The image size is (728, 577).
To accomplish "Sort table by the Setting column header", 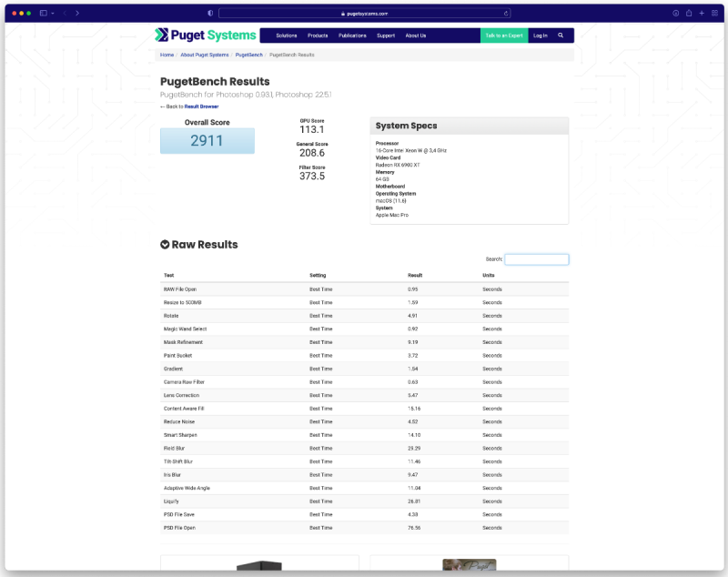I will pyautogui.click(x=318, y=275).
